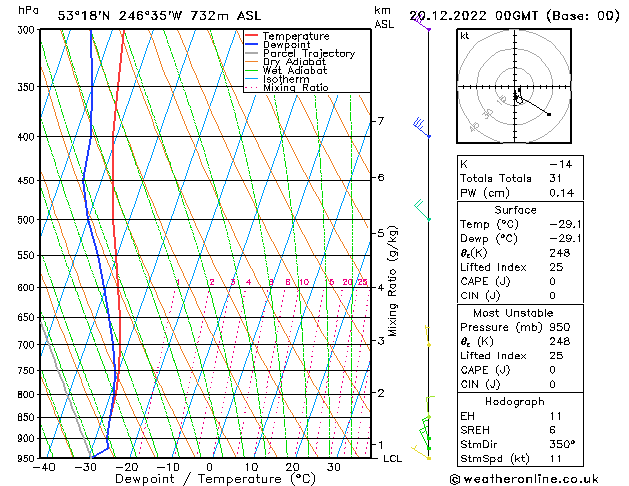The height and width of the screenshot is (486, 629).
Task: Click the Most Unstable section header
Action: point(513,313)
